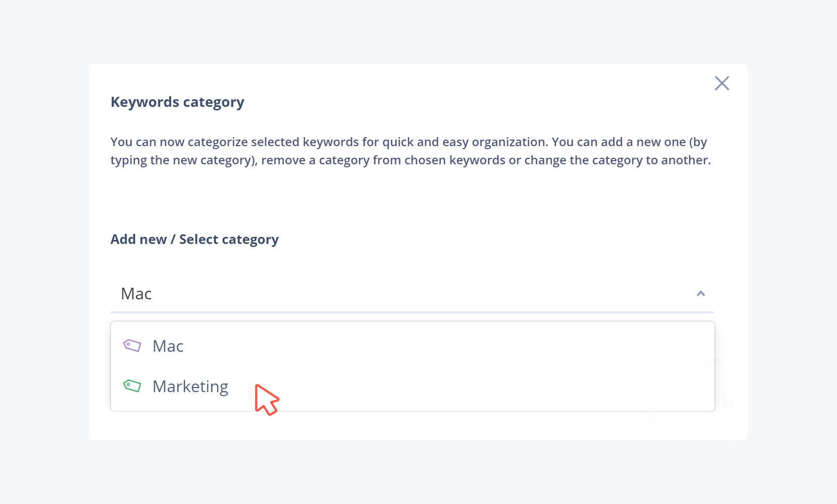Click the gray backdrop outside the dialog
The height and width of the screenshot is (504, 837).
click(x=45, y=252)
